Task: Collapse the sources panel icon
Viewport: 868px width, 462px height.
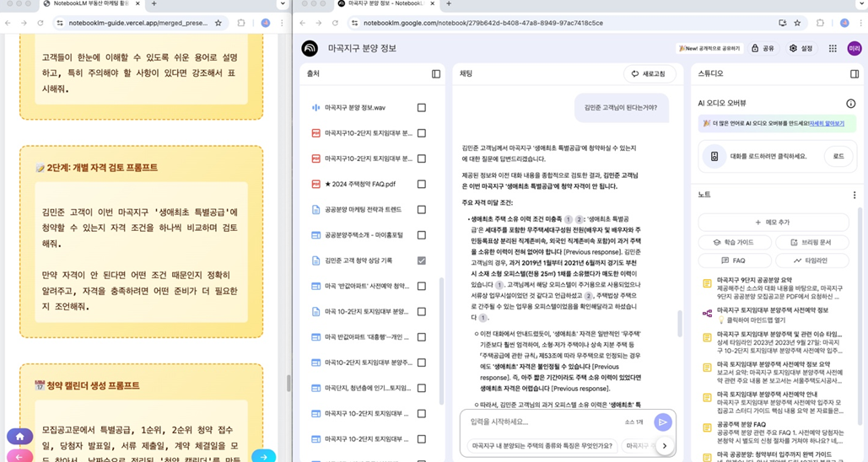Action: click(436, 73)
